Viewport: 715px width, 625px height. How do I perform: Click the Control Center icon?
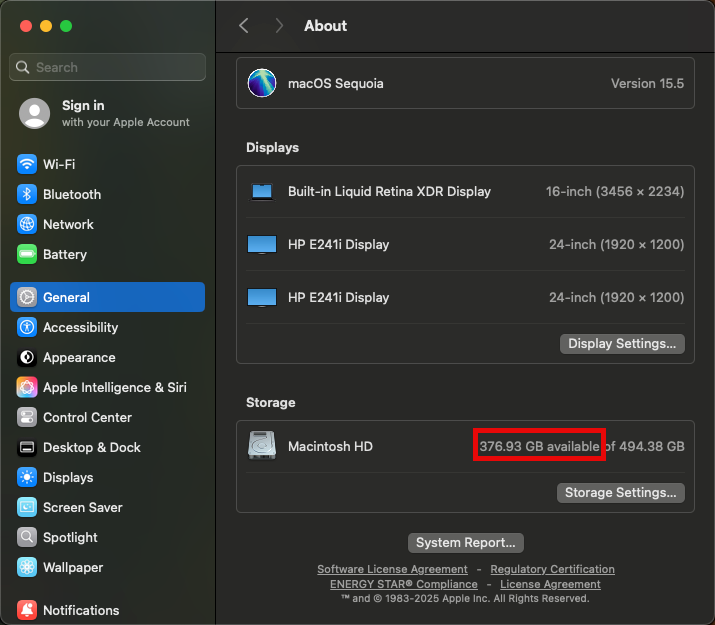point(27,418)
